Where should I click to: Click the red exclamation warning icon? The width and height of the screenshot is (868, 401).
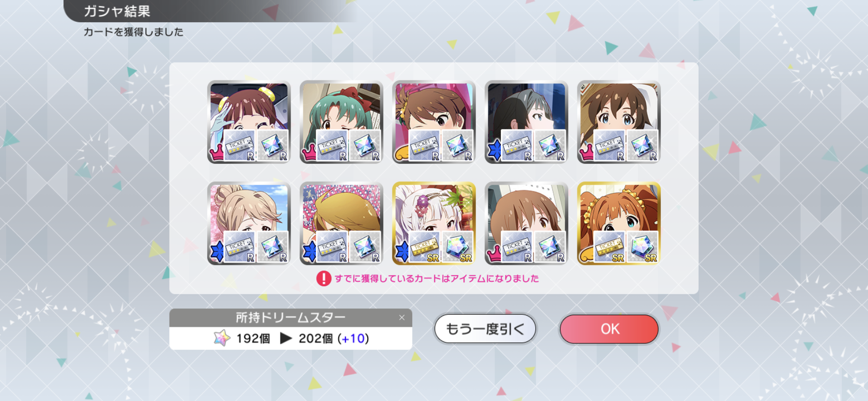(x=324, y=278)
